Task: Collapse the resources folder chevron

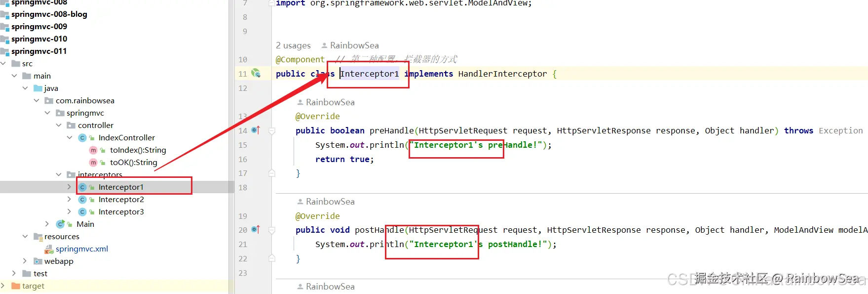Action: pyautogui.click(x=25, y=237)
